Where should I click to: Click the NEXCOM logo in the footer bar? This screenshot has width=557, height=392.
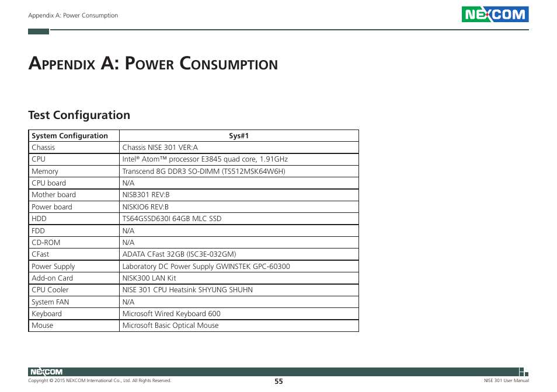click(47, 372)
